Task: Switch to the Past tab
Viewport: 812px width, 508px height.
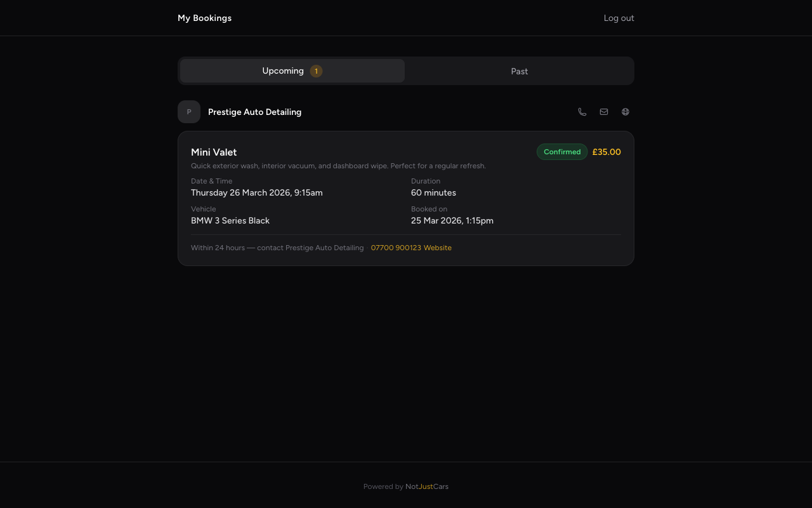Action: pos(519,71)
